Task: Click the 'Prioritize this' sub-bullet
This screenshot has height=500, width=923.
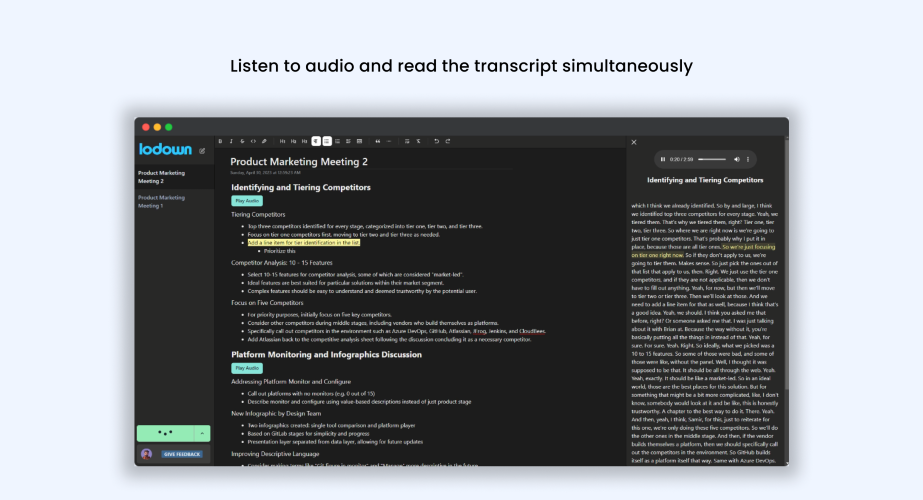Action: point(280,251)
